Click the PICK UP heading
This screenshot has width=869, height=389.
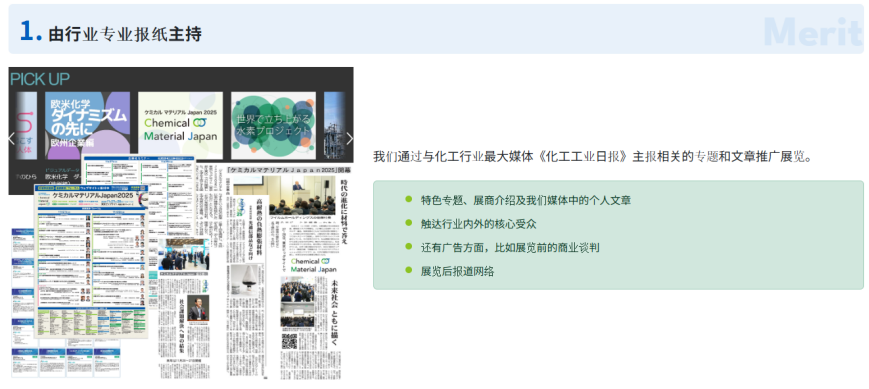[40, 79]
